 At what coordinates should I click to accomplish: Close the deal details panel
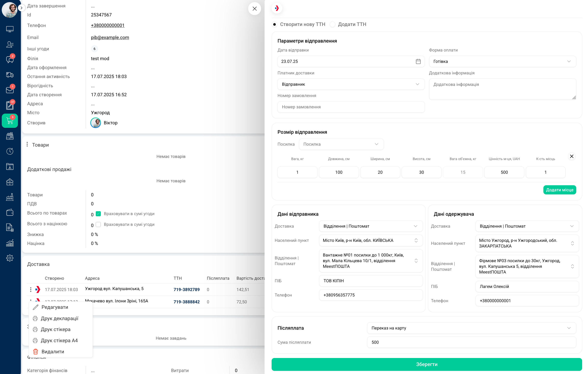click(x=254, y=9)
